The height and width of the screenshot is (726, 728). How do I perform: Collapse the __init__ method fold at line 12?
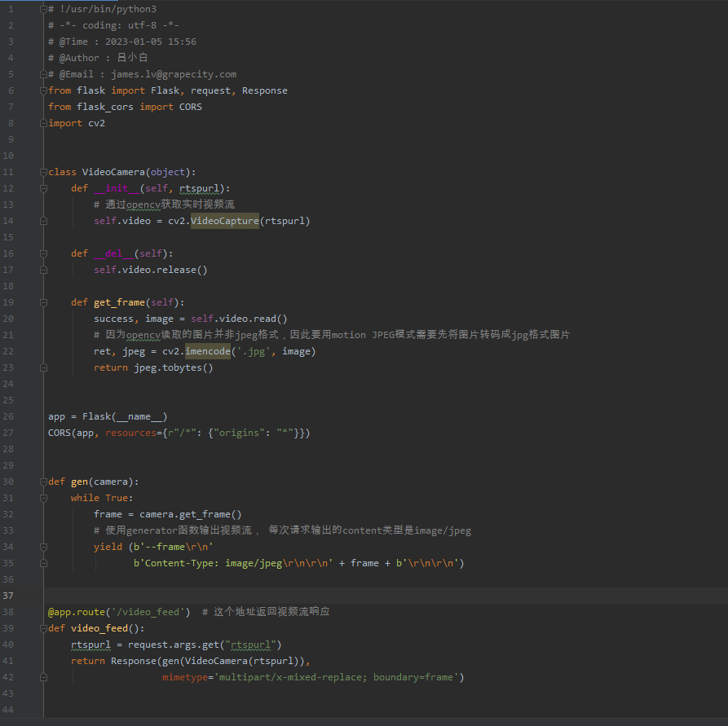pos(44,188)
